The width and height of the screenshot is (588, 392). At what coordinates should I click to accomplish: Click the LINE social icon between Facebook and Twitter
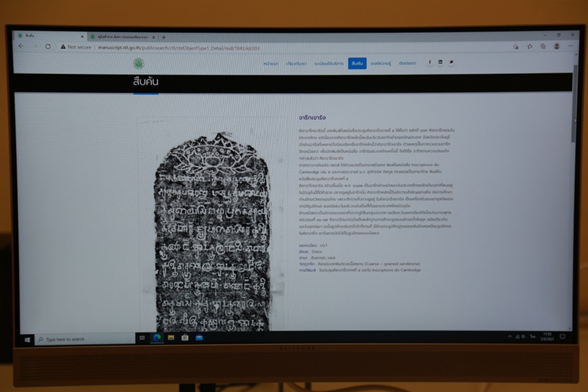pos(441,63)
